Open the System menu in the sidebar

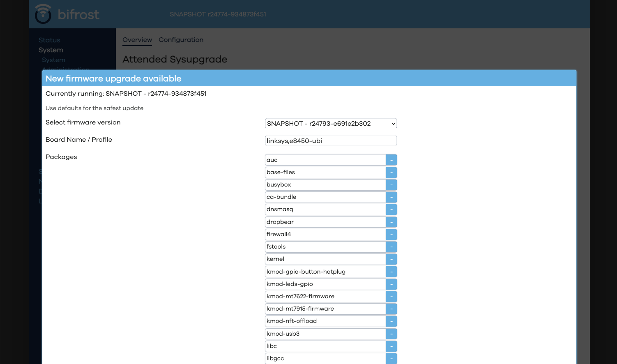(51, 50)
